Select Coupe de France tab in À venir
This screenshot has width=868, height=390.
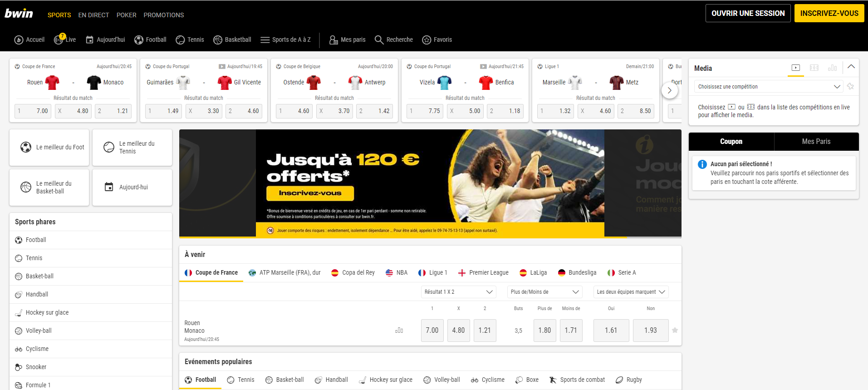(x=211, y=272)
